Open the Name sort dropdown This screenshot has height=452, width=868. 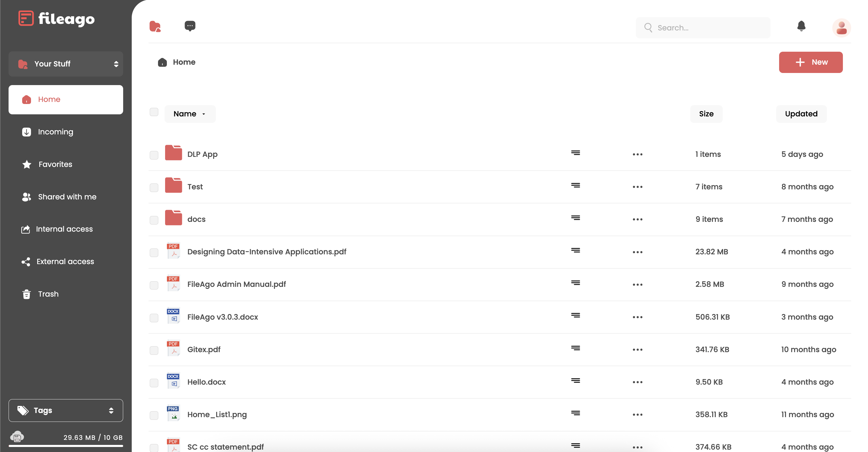(190, 114)
